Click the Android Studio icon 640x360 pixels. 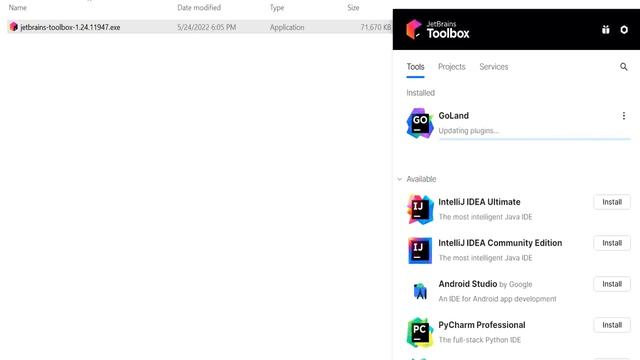point(420,291)
